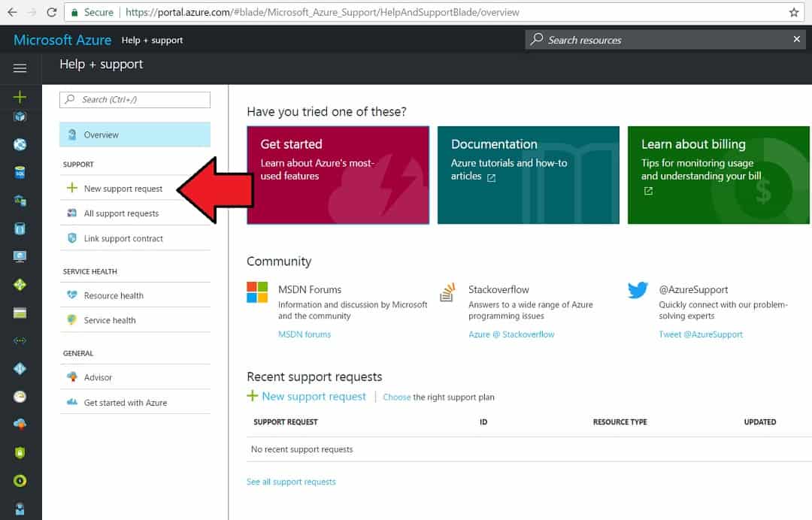Click the Stackoverflow logo icon
This screenshot has height=520, width=812.
pyautogui.click(x=447, y=292)
